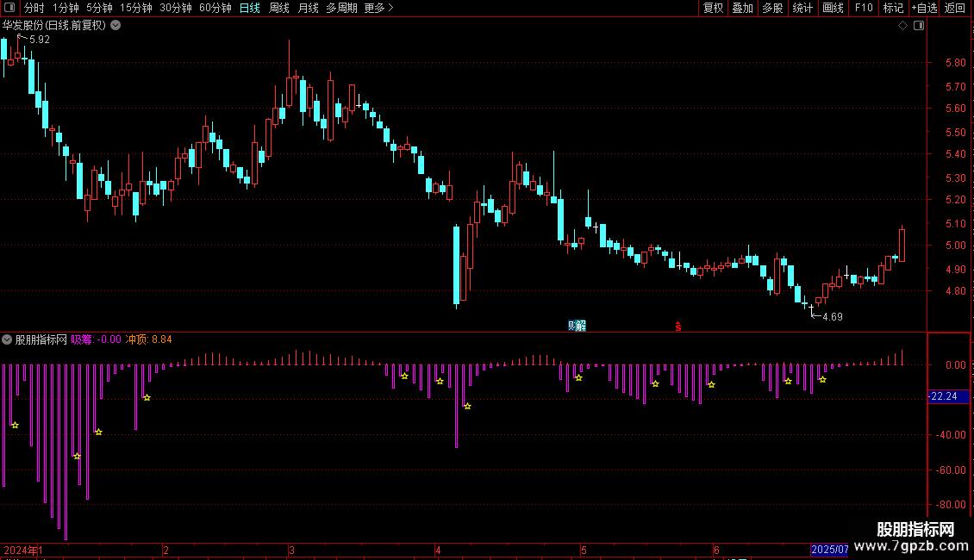Image resolution: width=974 pixels, height=560 pixels.
Task: Click the diamond icon above the chart
Action: pyautogui.click(x=903, y=26)
